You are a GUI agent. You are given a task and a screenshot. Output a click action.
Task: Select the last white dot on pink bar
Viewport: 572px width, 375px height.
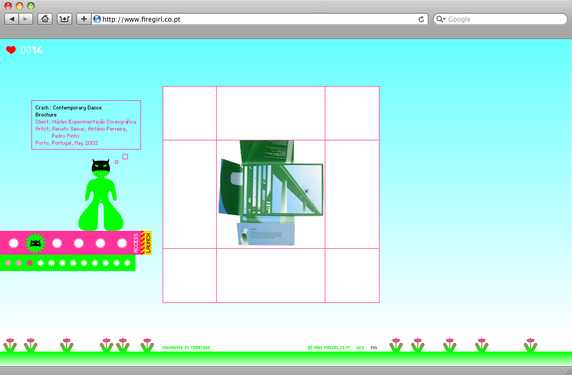122,243
